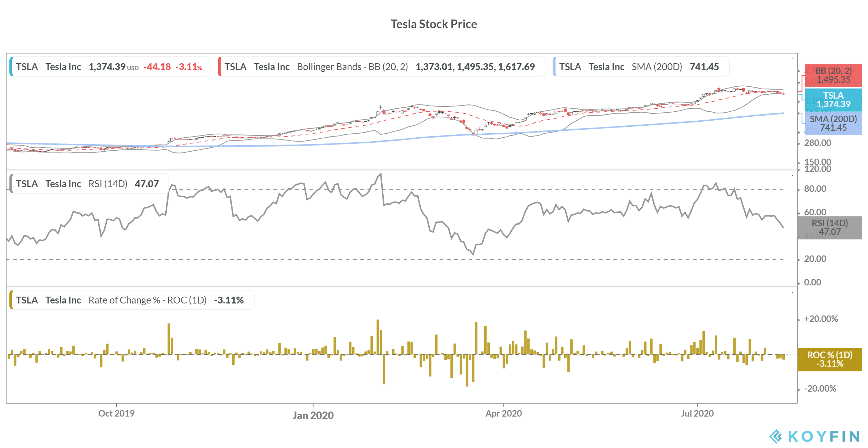Click the Jul 2020 date axis label
Screen dimensions: 868x448
697,413
